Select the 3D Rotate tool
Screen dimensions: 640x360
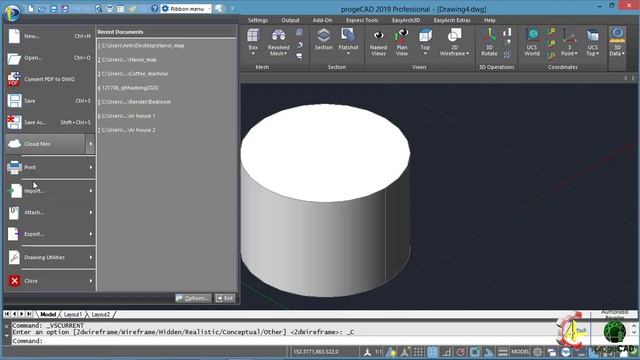tap(489, 42)
